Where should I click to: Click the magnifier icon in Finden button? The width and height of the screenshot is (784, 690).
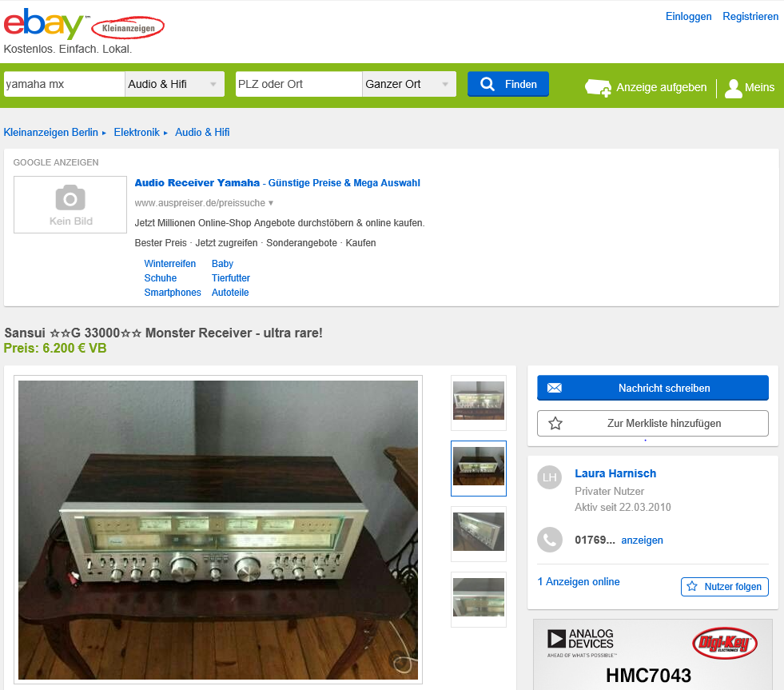click(487, 84)
